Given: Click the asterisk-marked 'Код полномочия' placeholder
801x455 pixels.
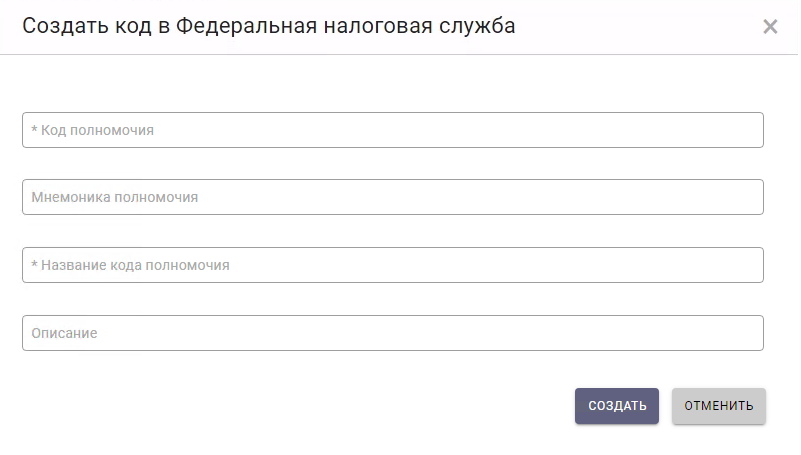Looking at the screenshot, I should coord(93,130).
